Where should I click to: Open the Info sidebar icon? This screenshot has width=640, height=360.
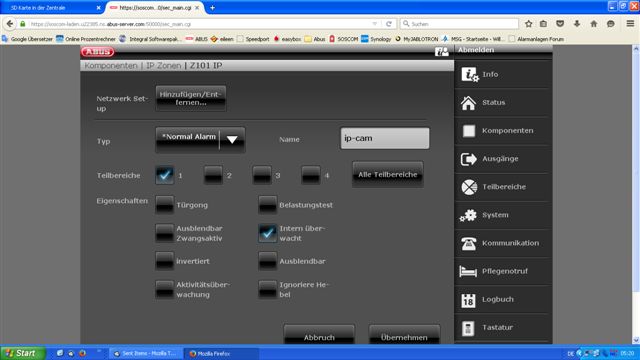click(x=469, y=74)
